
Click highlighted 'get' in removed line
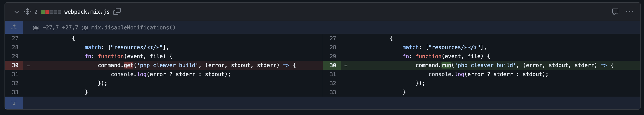(x=128, y=65)
